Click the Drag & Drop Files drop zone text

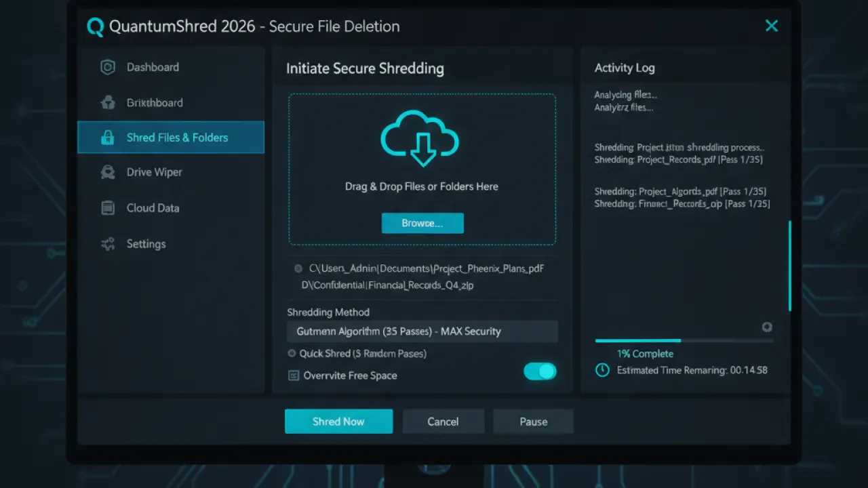[422, 186]
